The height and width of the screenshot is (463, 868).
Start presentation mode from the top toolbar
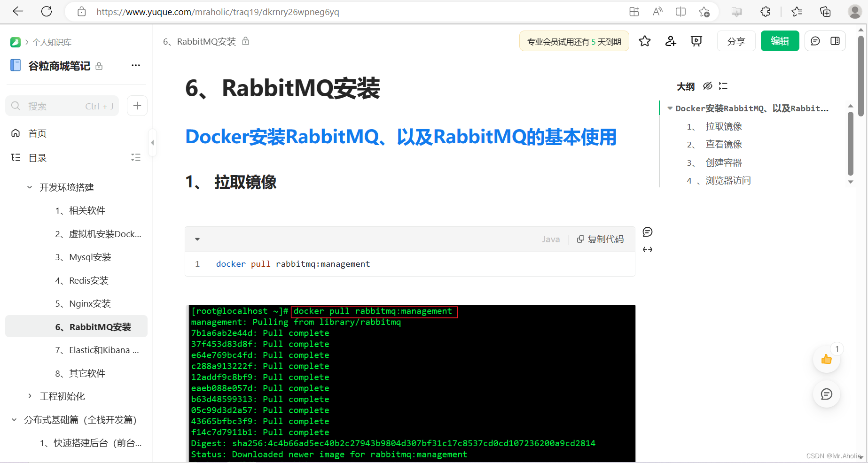tap(696, 41)
